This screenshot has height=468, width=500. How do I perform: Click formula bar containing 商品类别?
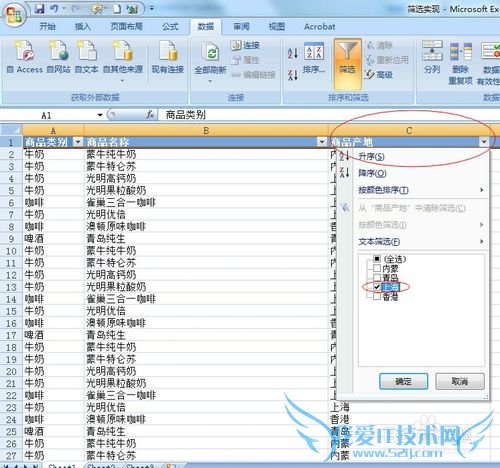coord(328,115)
